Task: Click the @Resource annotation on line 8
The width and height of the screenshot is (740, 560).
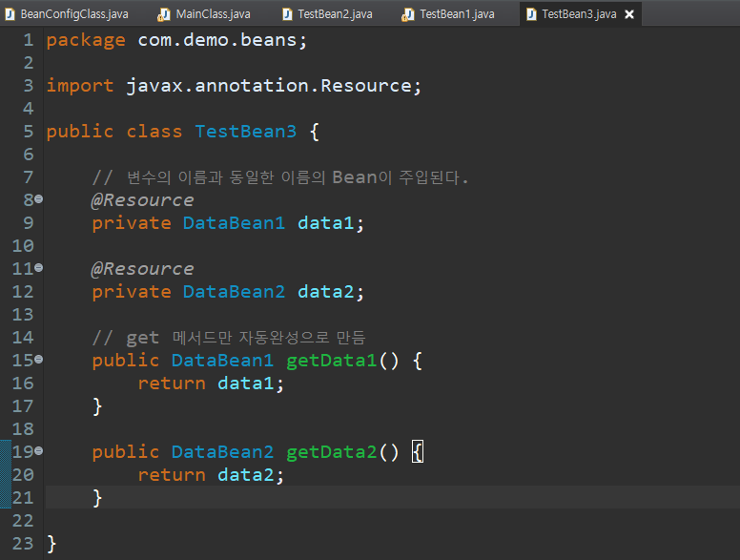Action: [142, 200]
